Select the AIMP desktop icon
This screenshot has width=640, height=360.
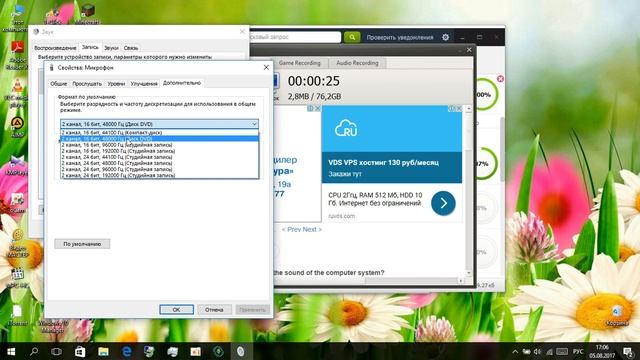[x=17, y=127]
